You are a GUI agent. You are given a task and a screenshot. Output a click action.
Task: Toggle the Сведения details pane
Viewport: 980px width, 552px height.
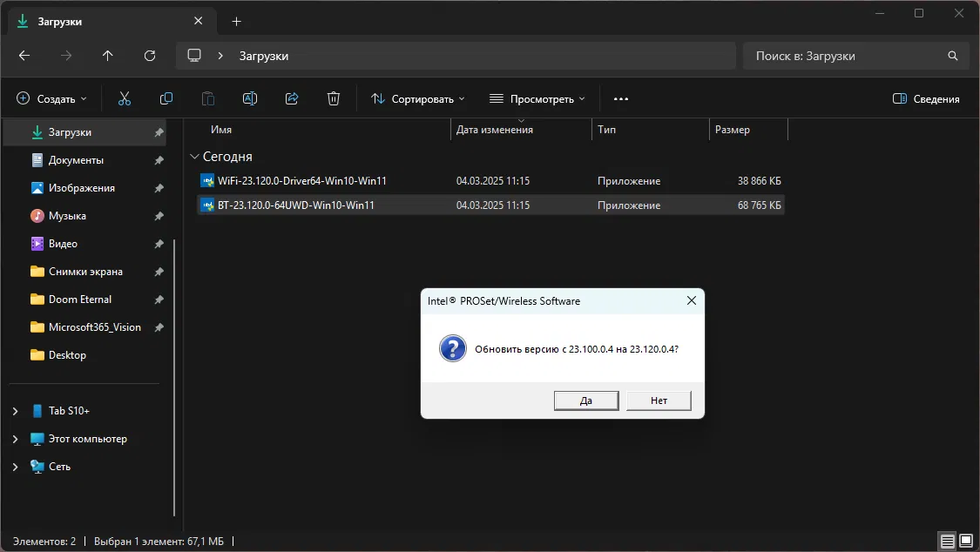click(926, 98)
